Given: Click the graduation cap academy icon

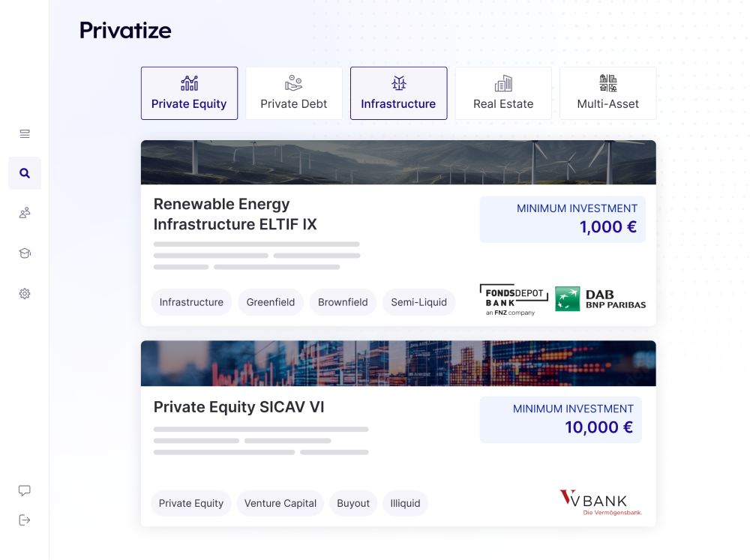Looking at the screenshot, I should (x=24, y=253).
